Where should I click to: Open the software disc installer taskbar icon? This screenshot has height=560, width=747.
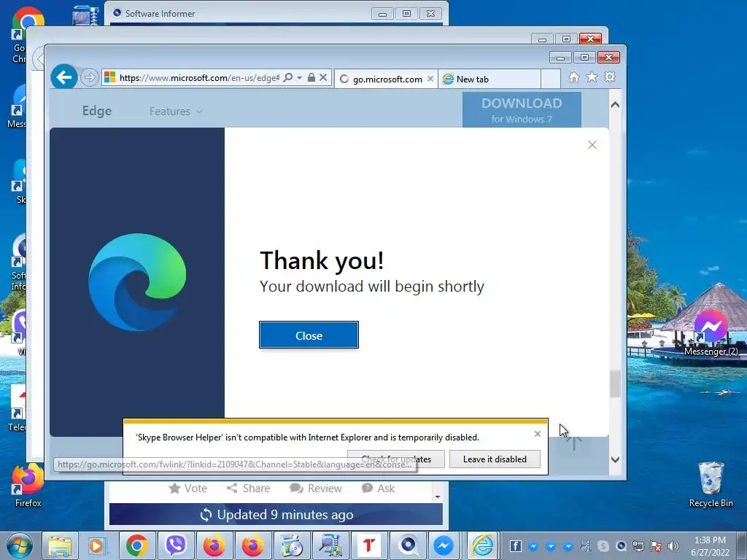point(292,545)
